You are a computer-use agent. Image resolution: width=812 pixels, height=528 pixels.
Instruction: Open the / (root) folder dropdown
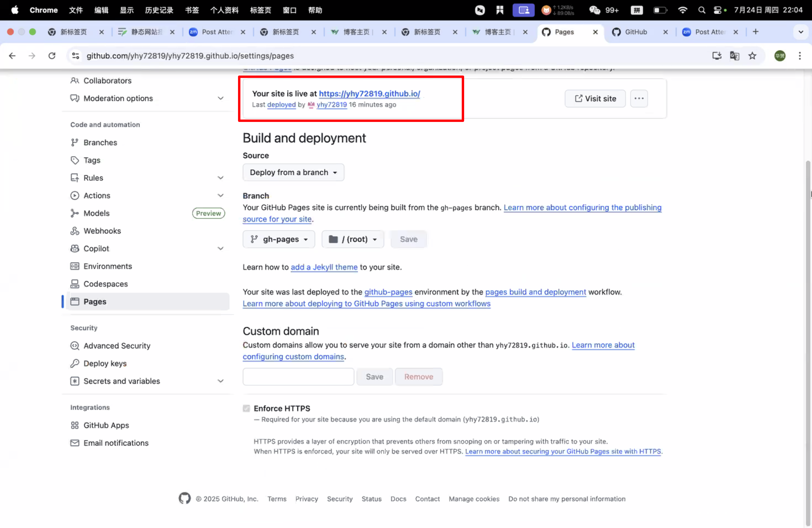pyautogui.click(x=353, y=239)
